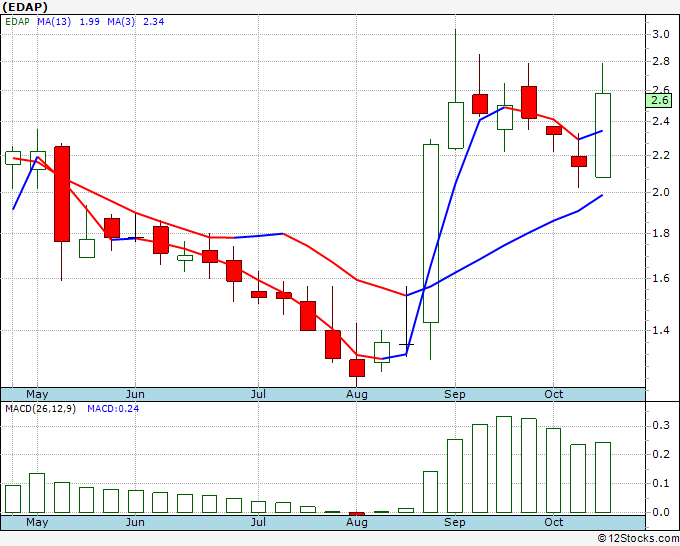680x546 pixels.
Task: Click Aug on the price chart time axis
Action: pyautogui.click(x=356, y=394)
